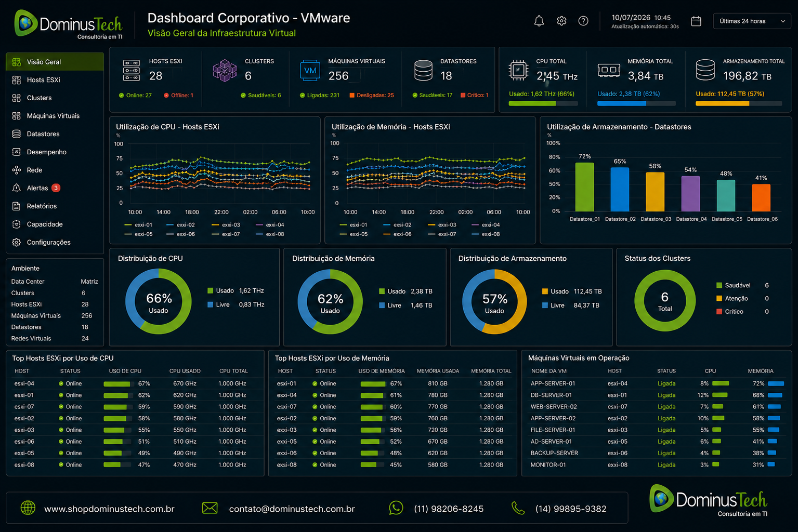Open settings gear icon in header

[561, 21]
